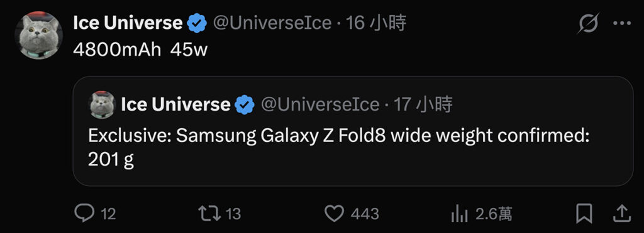Open the Ice Universe name in quoted tweet
The image size is (644, 233).
point(175,105)
